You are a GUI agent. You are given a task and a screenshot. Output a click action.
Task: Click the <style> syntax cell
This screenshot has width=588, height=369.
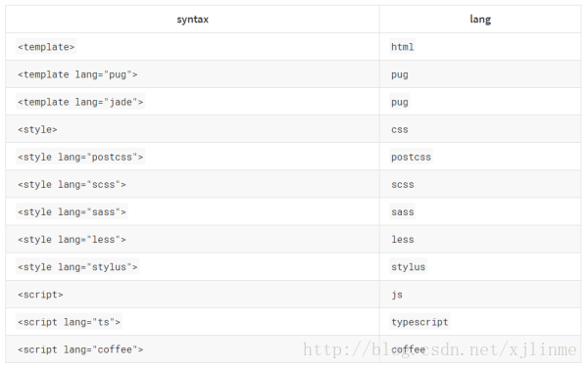[x=37, y=129]
